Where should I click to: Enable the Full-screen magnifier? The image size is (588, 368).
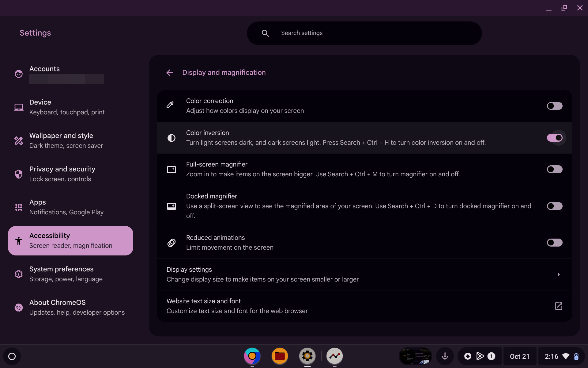coord(555,169)
